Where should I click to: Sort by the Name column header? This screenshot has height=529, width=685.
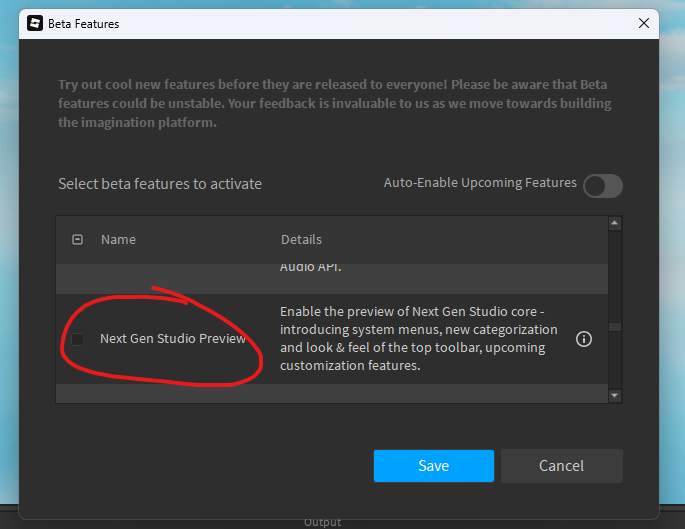tap(118, 239)
